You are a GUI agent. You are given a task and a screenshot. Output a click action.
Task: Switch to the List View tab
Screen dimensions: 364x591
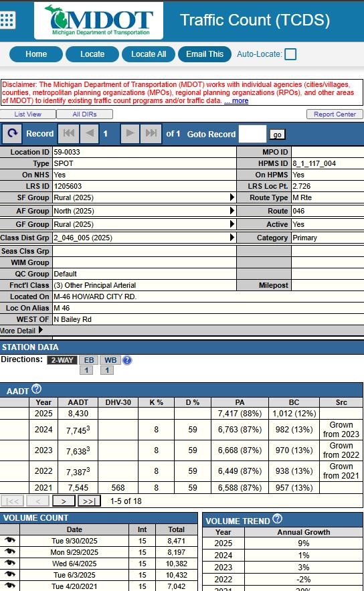[x=28, y=114]
